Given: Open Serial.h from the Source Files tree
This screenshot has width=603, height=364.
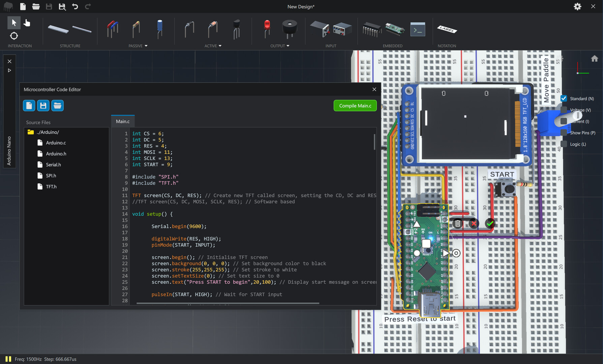Looking at the screenshot, I should (x=53, y=164).
